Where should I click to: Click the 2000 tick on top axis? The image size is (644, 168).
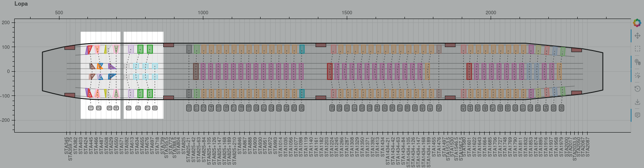pyautogui.click(x=491, y=13)
